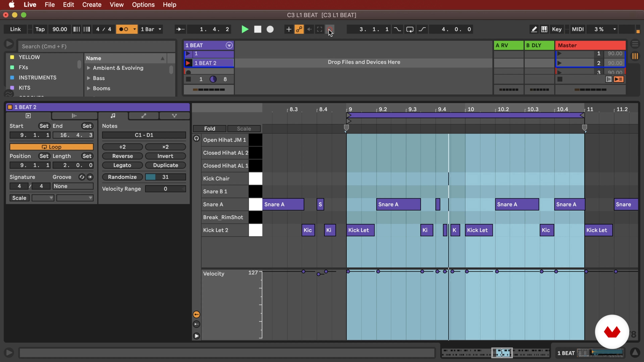Click the Capture MIDI bracket icon
644x362 pixels.
(319, 29)
